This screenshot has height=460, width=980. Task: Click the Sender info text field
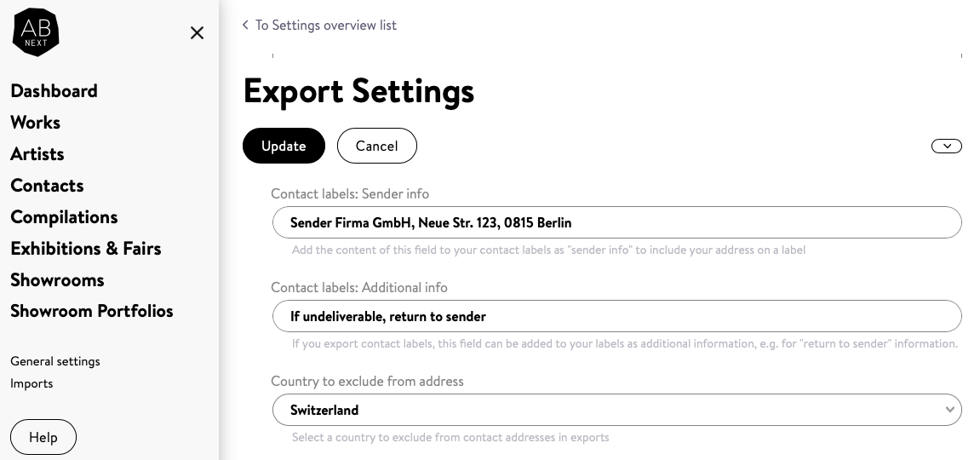(616, 222)
